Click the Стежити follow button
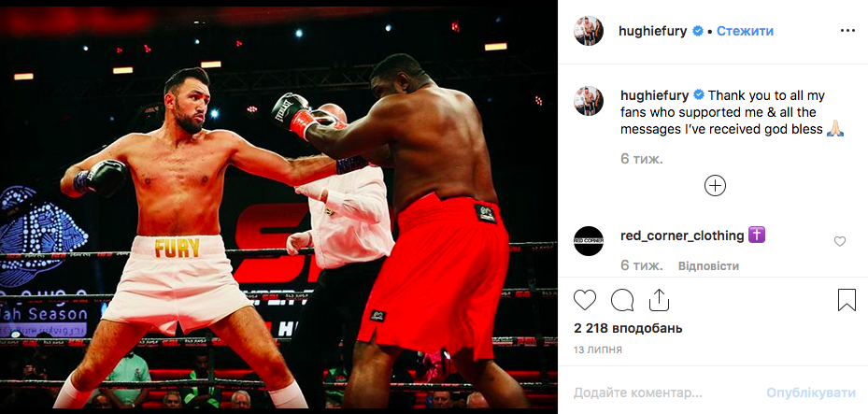 point(745,31)
